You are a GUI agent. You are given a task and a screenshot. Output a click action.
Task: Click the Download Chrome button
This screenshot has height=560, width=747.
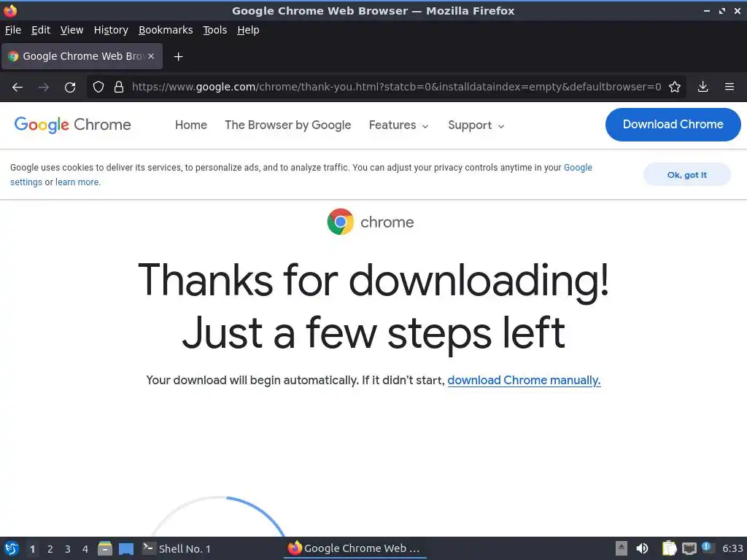click(673, 124)
